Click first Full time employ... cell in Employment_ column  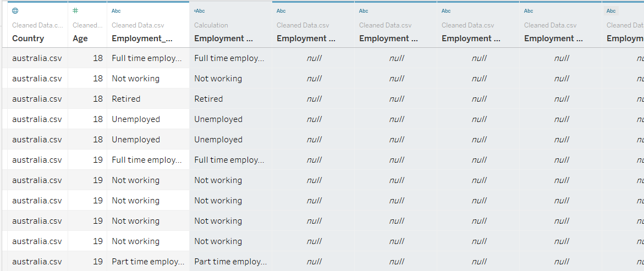pos(146,58)
